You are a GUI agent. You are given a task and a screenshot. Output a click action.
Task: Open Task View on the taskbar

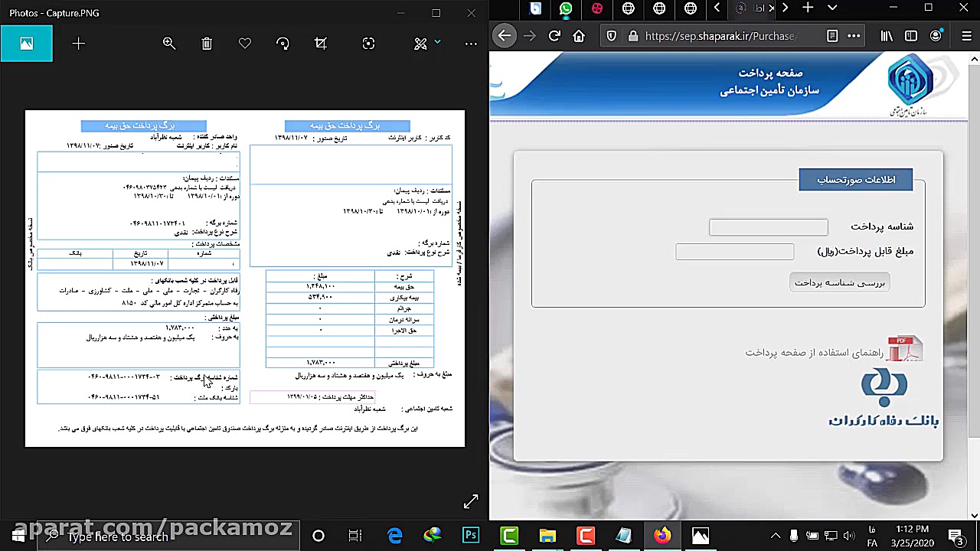(x=355, y=536)
